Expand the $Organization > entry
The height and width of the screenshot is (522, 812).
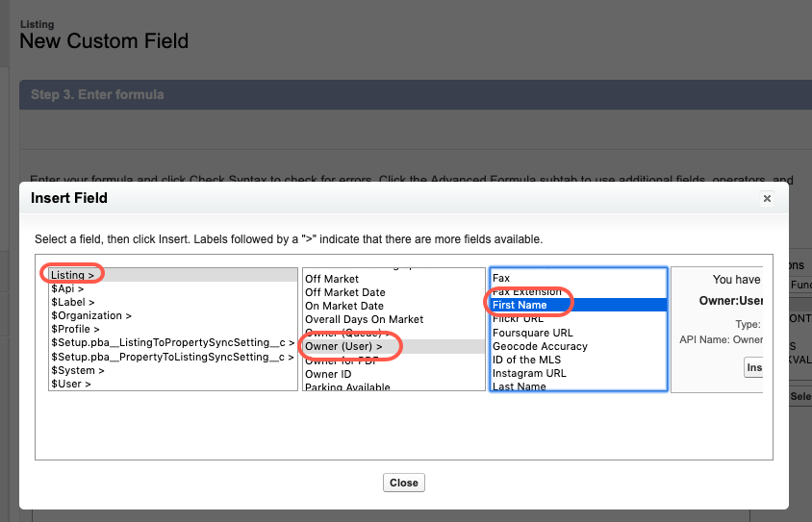click(x=173, y=315)
